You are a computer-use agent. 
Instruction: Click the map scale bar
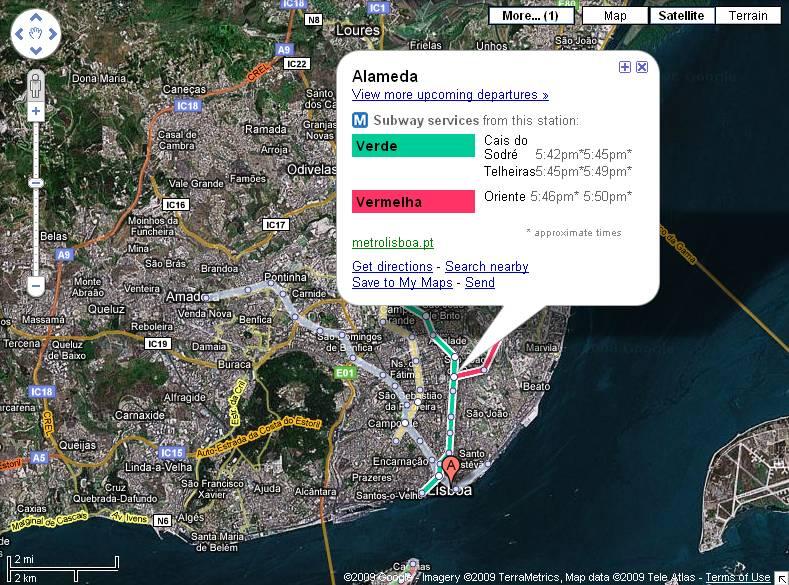[63, 569]
